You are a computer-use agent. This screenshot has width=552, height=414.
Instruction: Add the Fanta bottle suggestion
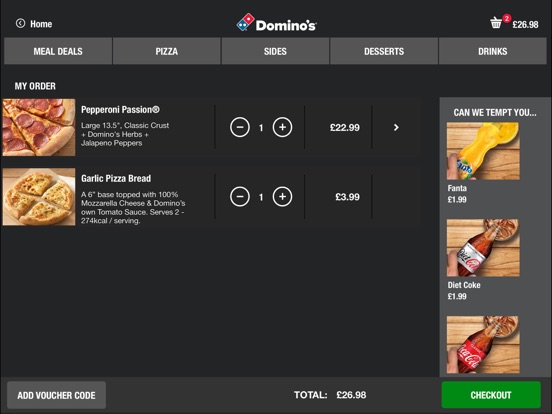pyautogui.click(x=483, y=151)
